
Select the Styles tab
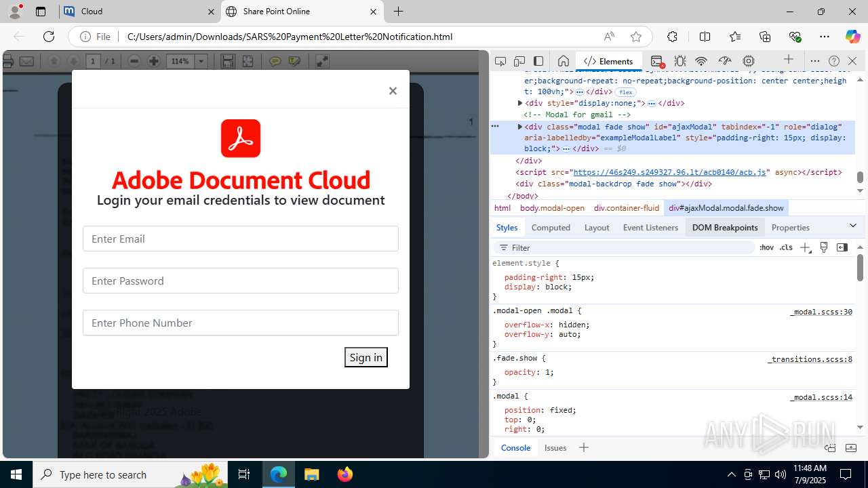pyautogui.click(x=507, y=227)
